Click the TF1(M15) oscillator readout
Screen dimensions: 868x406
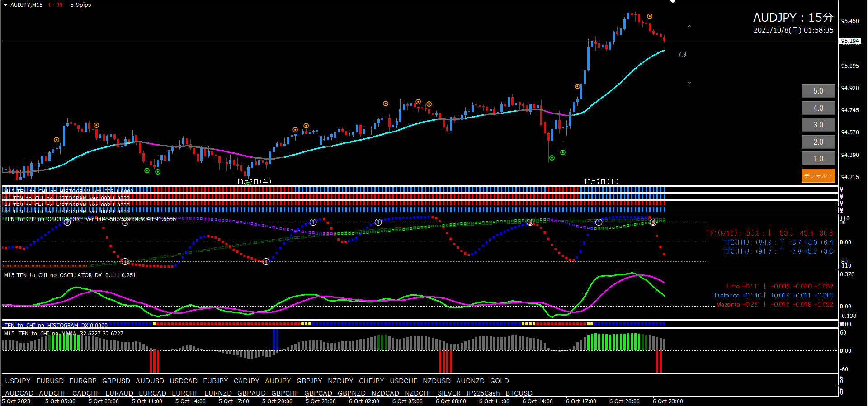tap(769, 233)
